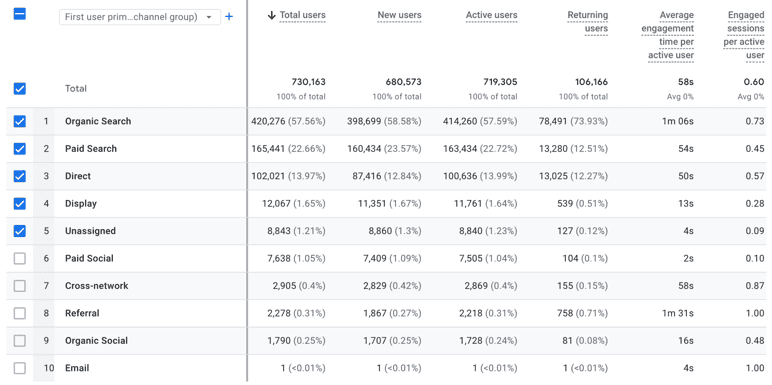772x385 pixels.
Task: Click total new users value 680,573
Action: (x=404, y=82)
